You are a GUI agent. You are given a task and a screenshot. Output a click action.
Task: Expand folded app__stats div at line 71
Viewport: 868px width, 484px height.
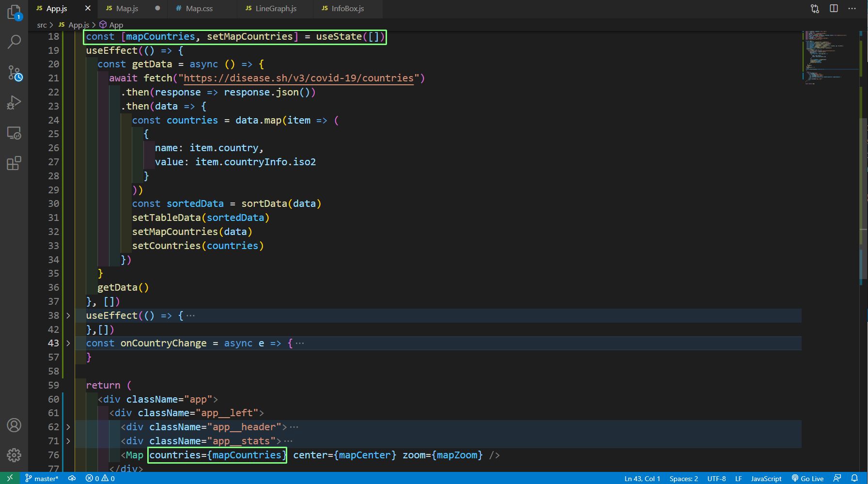coord(68,441)
